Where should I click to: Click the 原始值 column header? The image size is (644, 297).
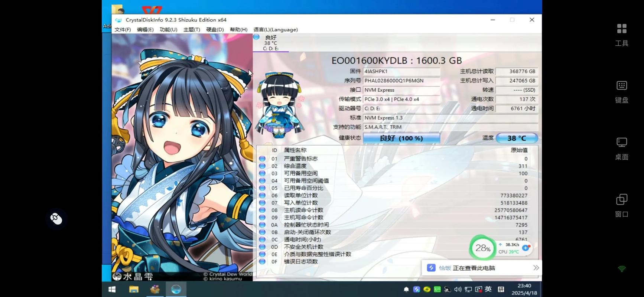(x=519, y=150)
